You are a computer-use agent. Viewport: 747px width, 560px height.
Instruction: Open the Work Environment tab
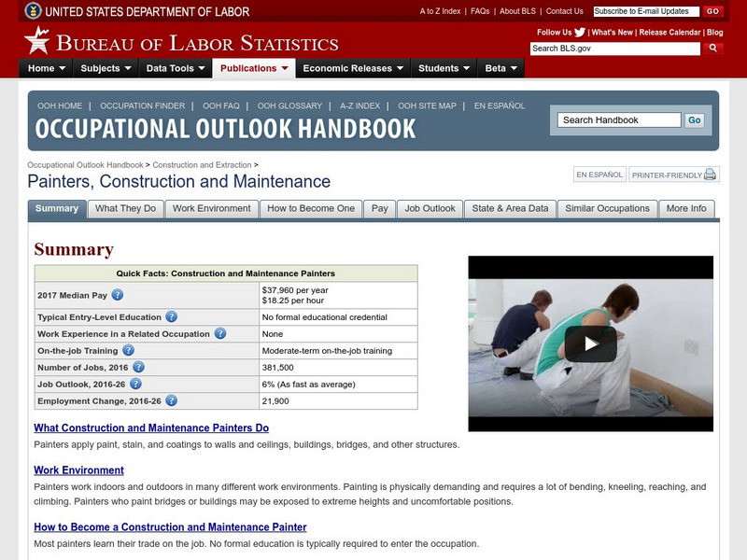(212, 208)
